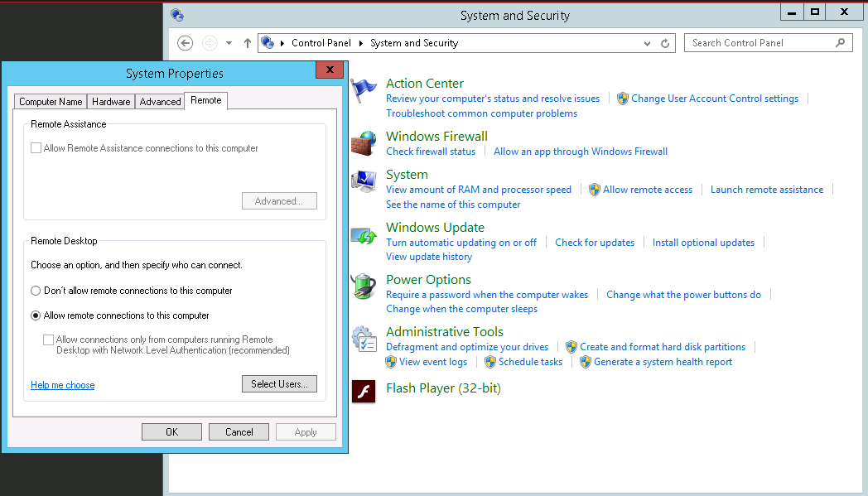Open the Power Options battery icon
Viewport: 868px width, 496px height.
pyautogui.click(x=363, y=287)
